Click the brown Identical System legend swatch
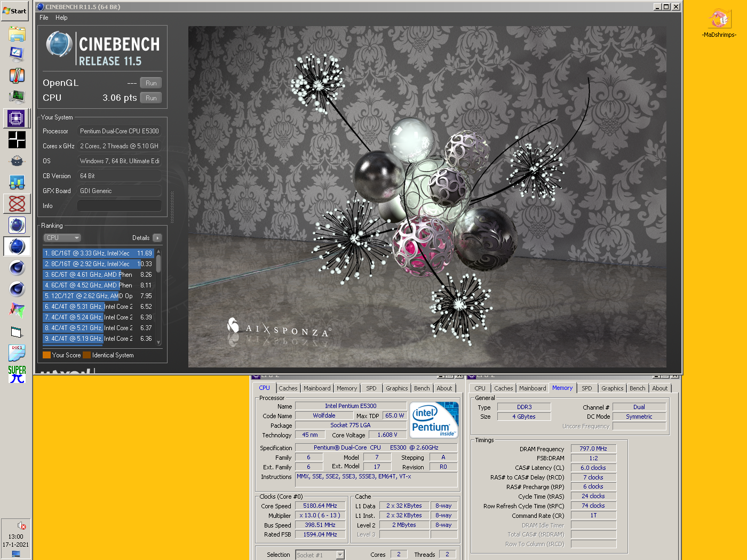This screenshot has height=560, width=747. (86, 355)
